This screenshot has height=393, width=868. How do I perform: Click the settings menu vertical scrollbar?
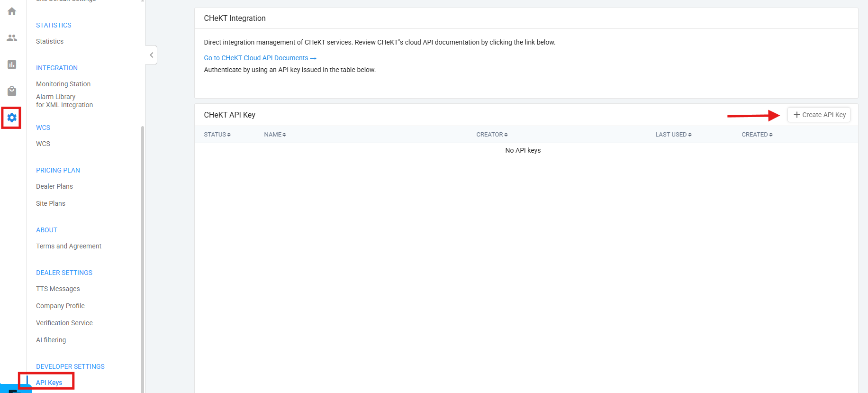(x=142, y=256)
